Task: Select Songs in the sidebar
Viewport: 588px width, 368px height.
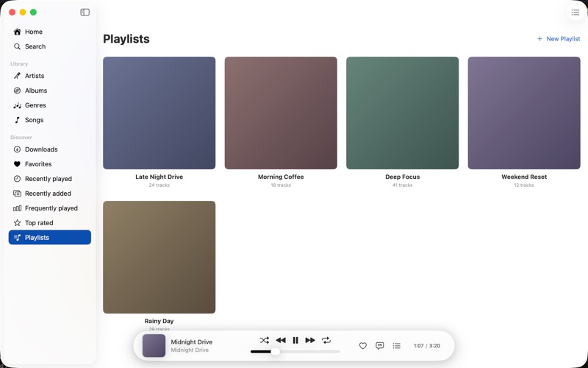Action: click(50, 120)
